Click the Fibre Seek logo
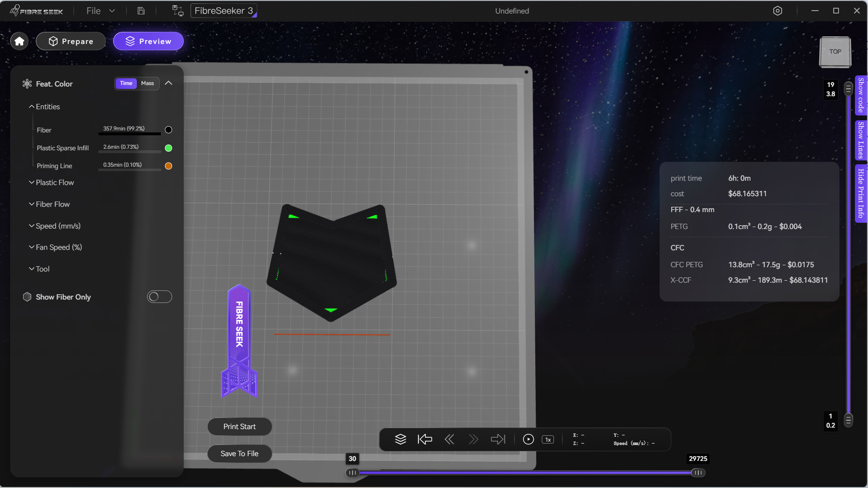Image resolution: width=868 pixels, height=488 pixels. click(x=37, y=11)
